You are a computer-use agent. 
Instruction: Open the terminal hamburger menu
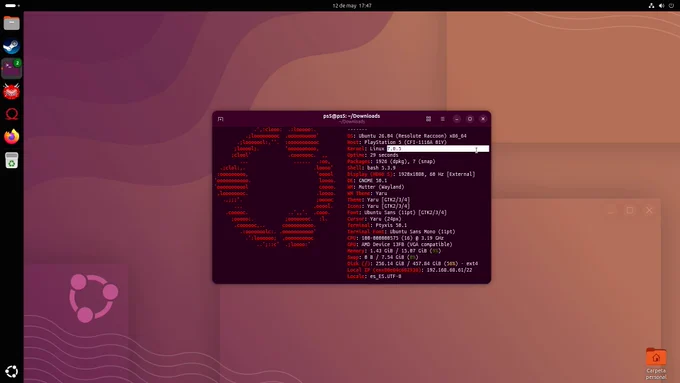coord(442,119)
